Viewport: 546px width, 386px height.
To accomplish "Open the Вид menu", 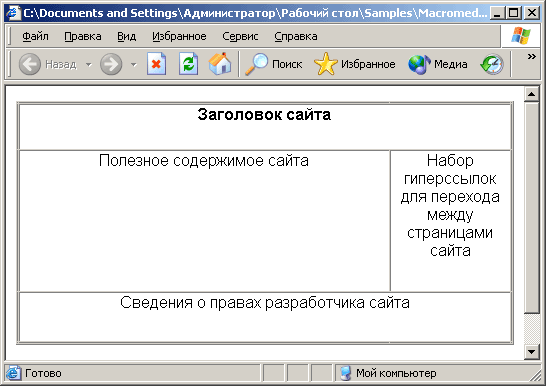I will click(x=126, y=36).
